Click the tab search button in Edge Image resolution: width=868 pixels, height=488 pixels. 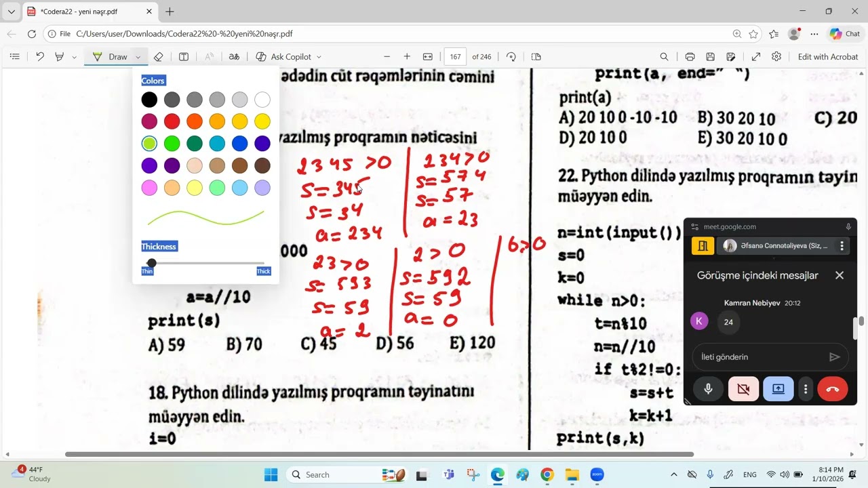[12, 12]
